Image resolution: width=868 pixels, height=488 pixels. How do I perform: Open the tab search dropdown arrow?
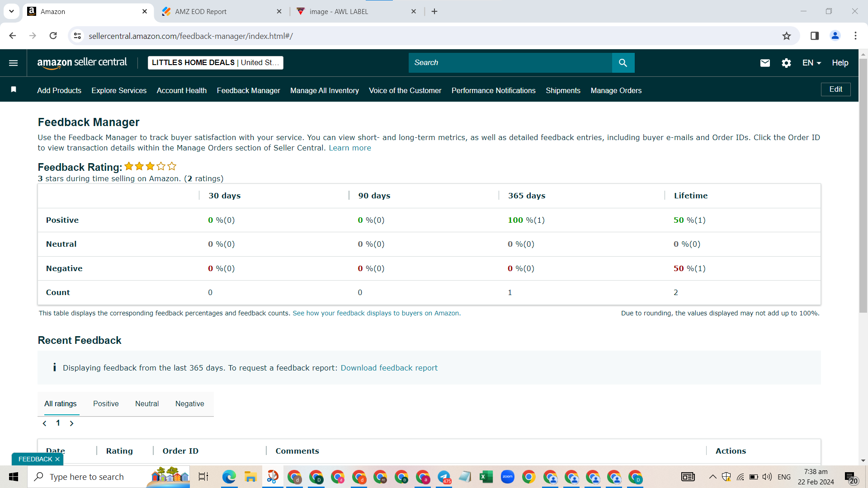click(11, 11)
